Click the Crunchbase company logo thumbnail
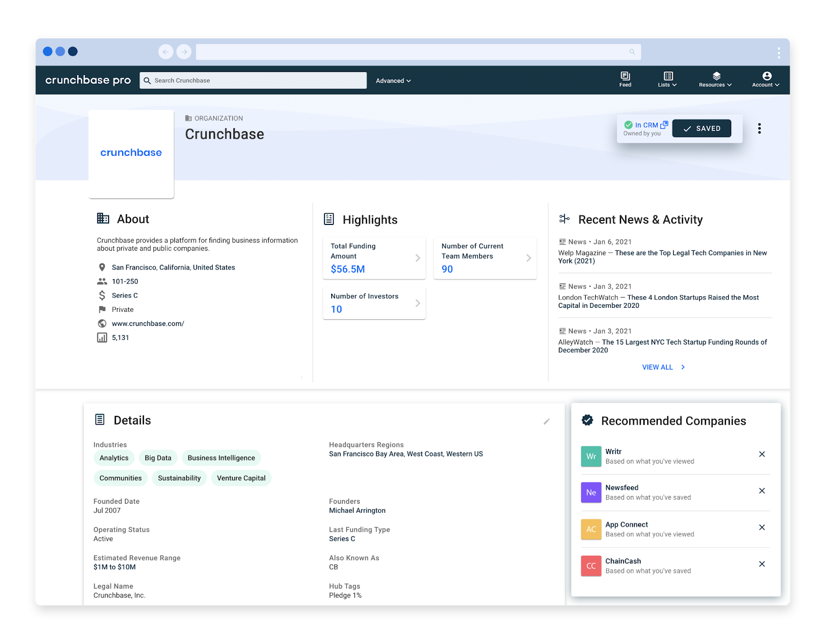828x644 pixels. 131,154
